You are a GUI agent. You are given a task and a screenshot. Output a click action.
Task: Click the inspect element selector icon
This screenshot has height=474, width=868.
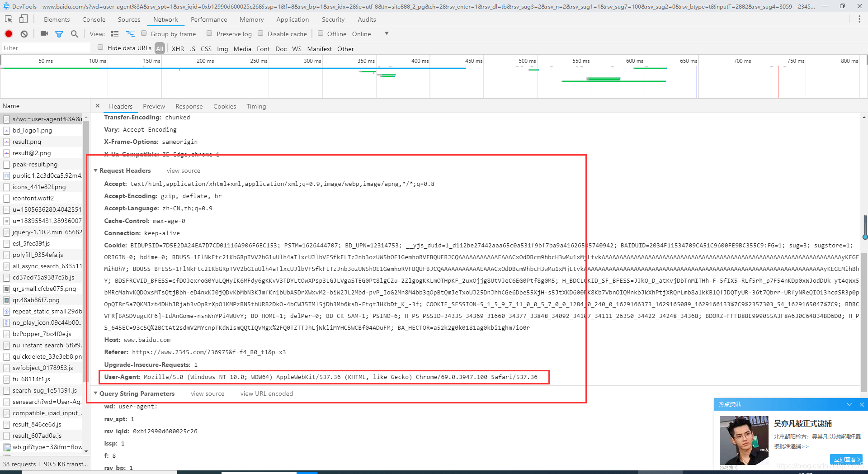point(9,19)
